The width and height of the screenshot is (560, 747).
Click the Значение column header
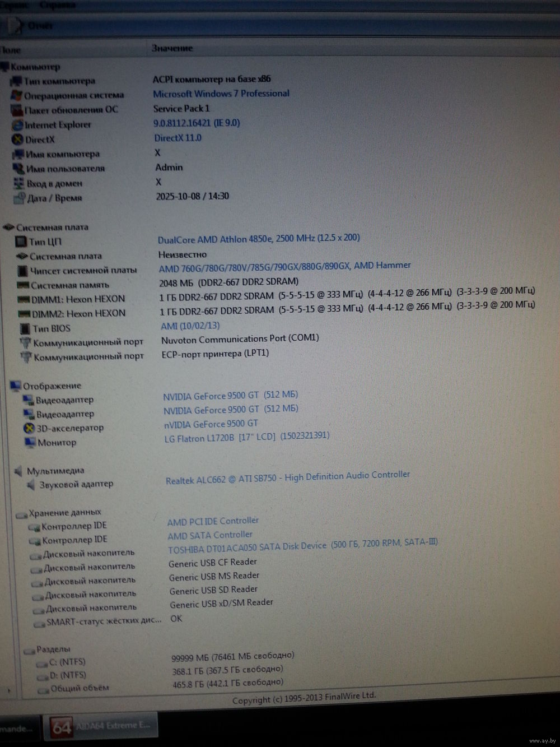pyautogui.click(x=172, y=49)
